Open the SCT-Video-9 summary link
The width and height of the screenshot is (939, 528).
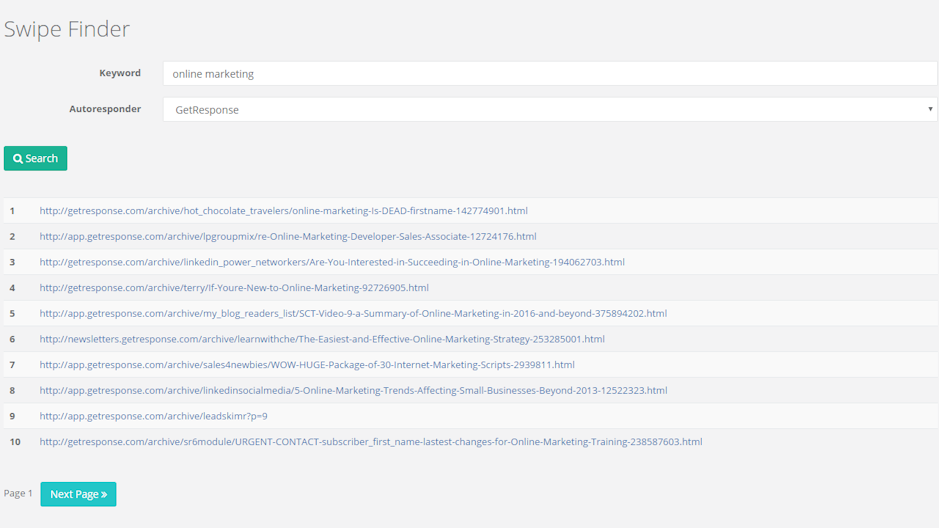click(x=352, y=314)
